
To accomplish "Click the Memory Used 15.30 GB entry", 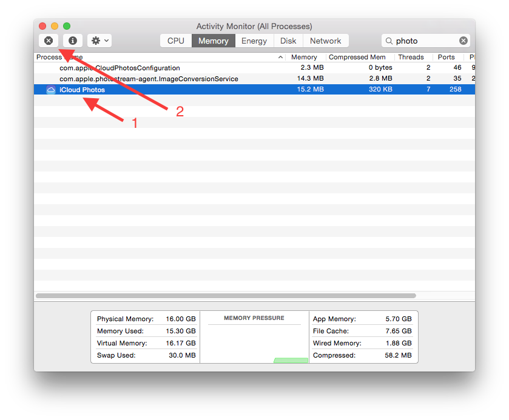I will [146, 331].
